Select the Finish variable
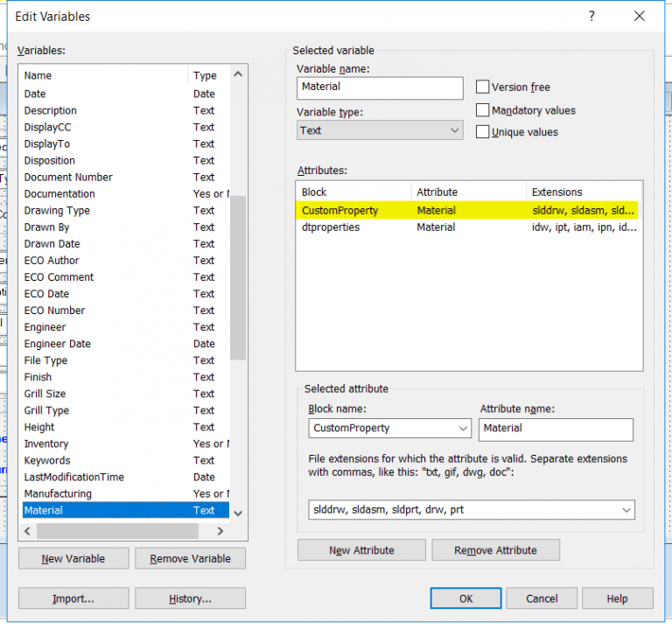This screenshot has height=629, width=672. (x=126, y=377)
